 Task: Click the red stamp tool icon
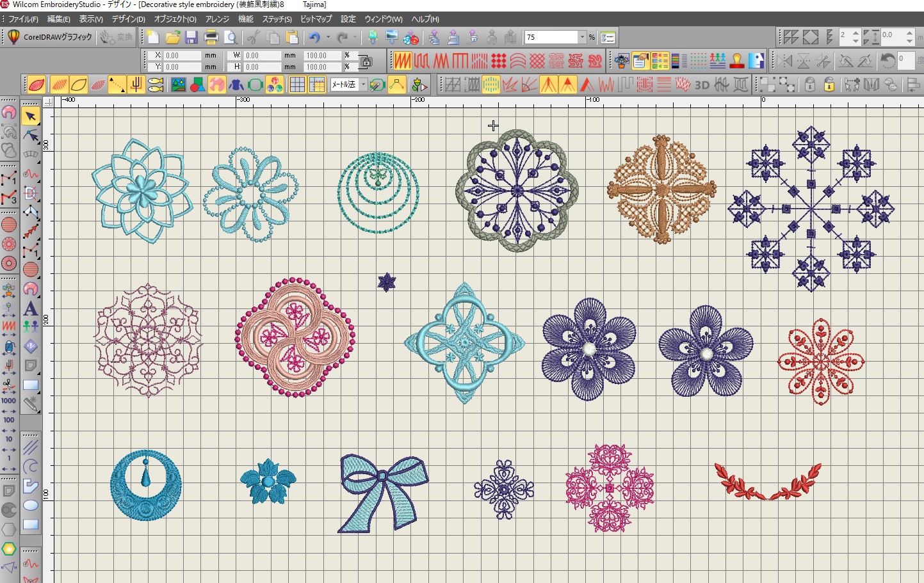click(737, 61)
